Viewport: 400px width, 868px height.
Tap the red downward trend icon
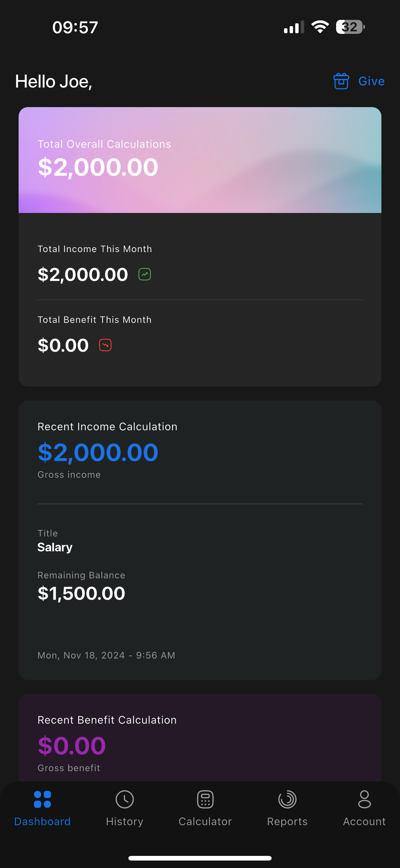tap(105, 345)
